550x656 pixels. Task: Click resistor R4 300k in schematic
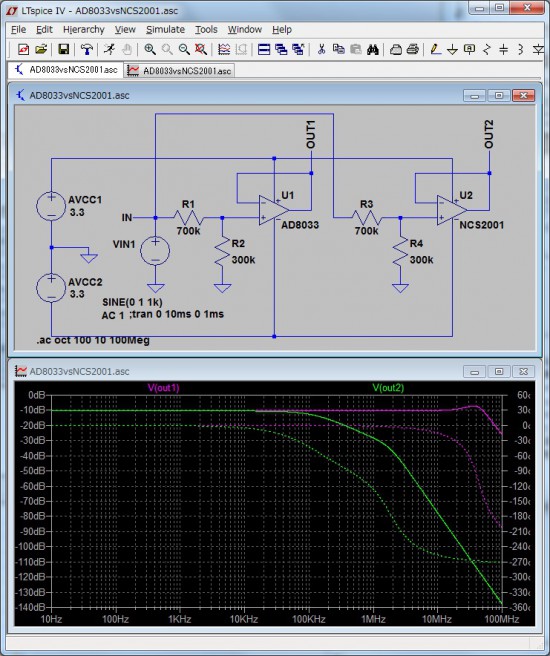[400, 251]
